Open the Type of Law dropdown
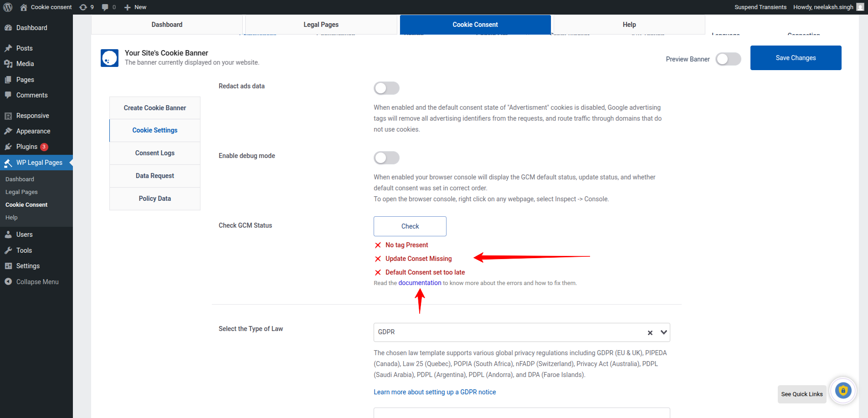This screenshot has width=868, height=418. click(663, 332)
